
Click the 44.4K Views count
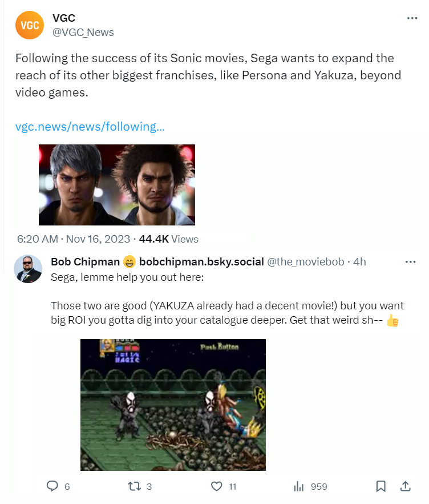click(x=169, y=239)
